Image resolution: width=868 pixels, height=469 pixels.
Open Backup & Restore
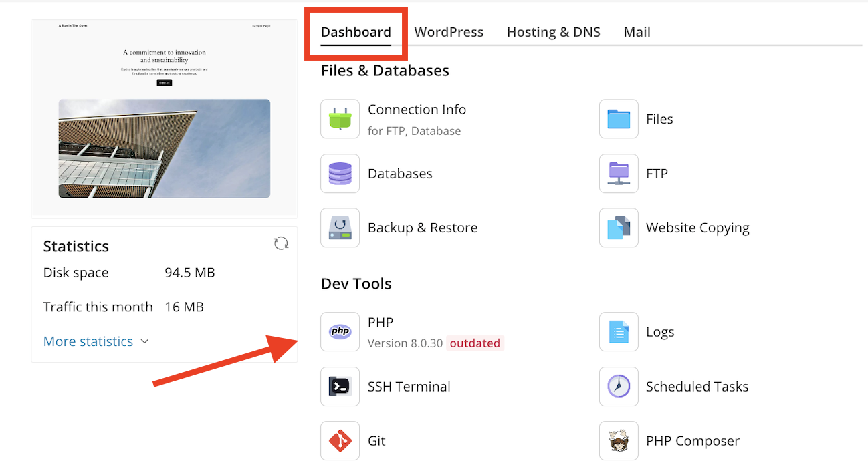click(x=422, y=228)
